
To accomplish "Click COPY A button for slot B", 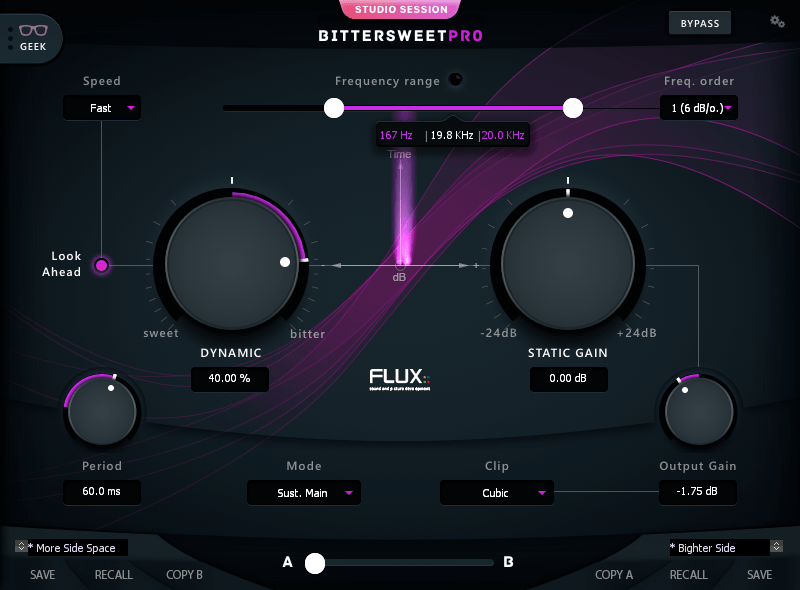I will pyautogui.click(x=614, y=575).
